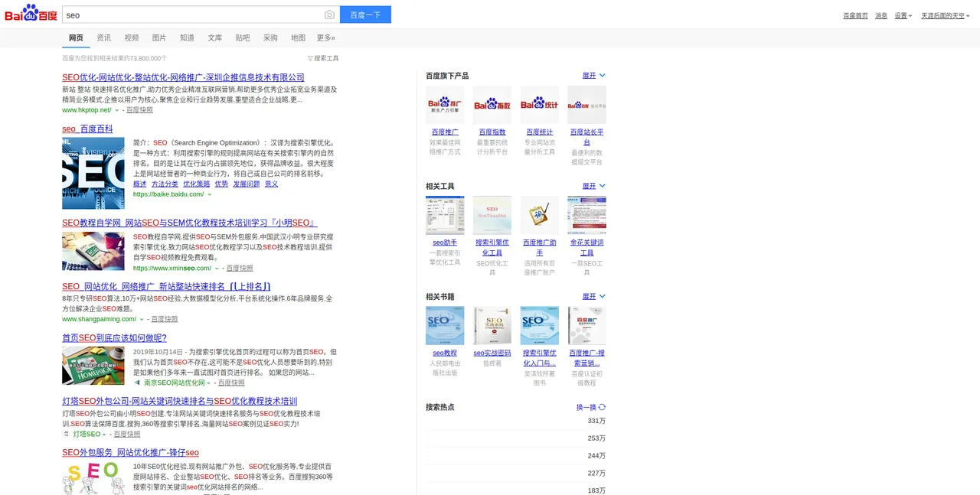This screenshot has width=980, height=495.
Task: Click 换一换 in 搜索热点
Action: point(586,407)
